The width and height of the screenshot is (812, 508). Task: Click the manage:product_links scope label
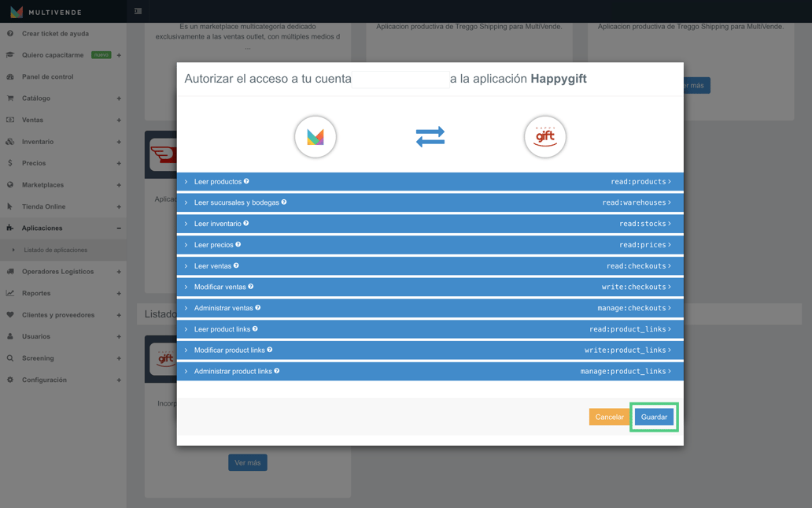(623, 371)
